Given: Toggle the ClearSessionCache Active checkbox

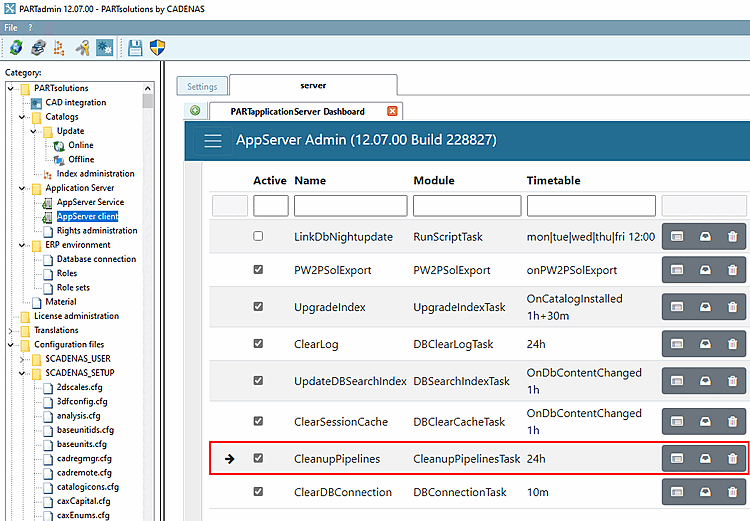Looking at the screenshot, I should (x=258, y=421).
